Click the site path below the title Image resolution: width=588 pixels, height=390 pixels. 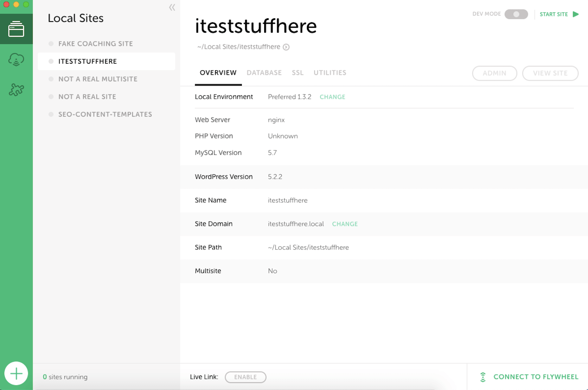click(x=239, y=47)
